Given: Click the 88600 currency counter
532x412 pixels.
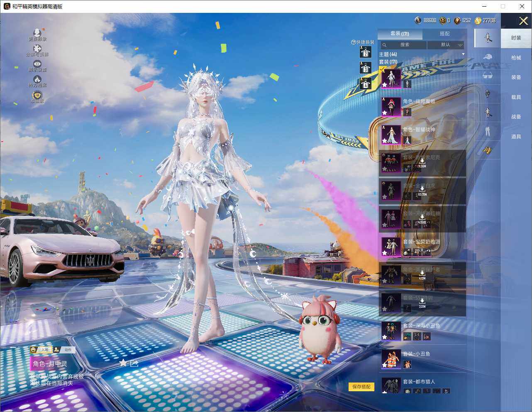Looking at the screenshot, I should pos(426,20).
